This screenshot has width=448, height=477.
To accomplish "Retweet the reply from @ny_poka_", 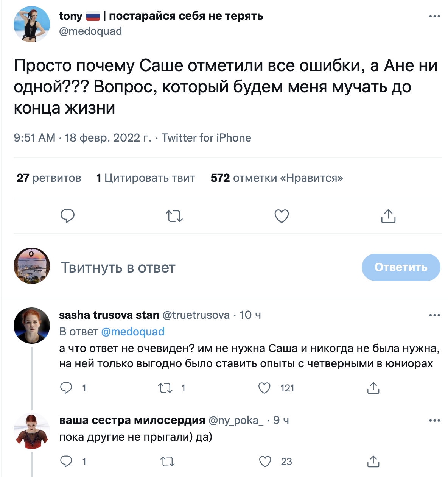I will point(167,461).
